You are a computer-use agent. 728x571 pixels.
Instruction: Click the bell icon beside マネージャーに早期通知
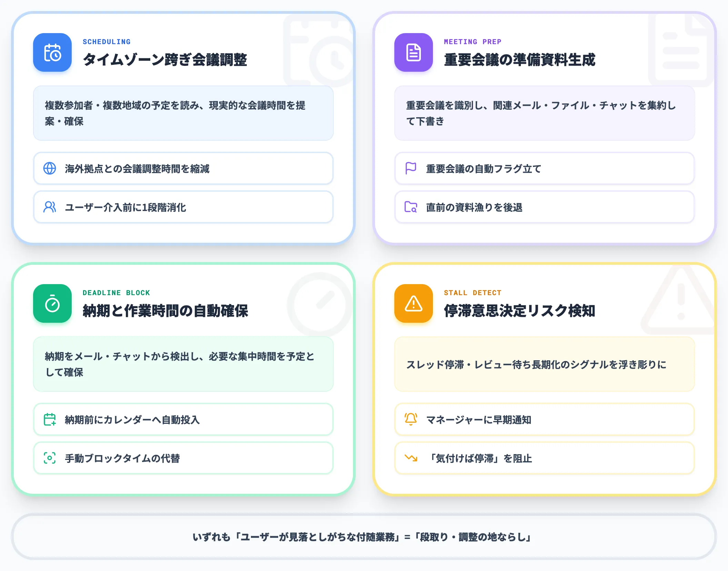point(411,420)
